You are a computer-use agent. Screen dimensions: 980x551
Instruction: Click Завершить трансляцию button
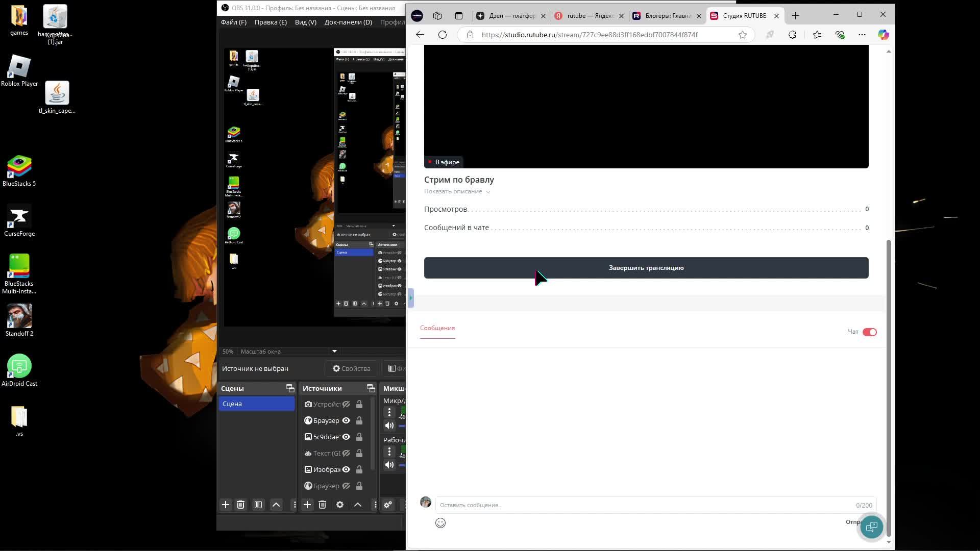[646, 268]
